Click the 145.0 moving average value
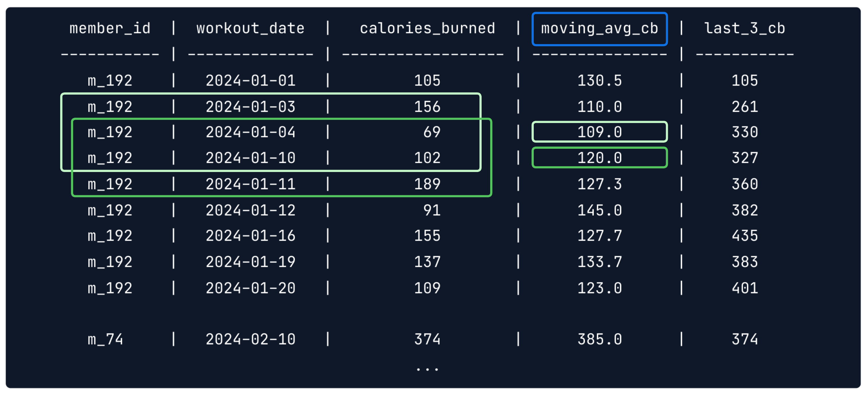This screenshot has width=868, height=395. point(599,211)
